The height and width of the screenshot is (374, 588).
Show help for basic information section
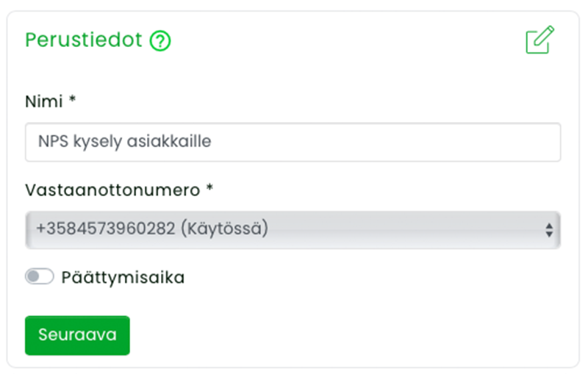(x=160, y=40)
